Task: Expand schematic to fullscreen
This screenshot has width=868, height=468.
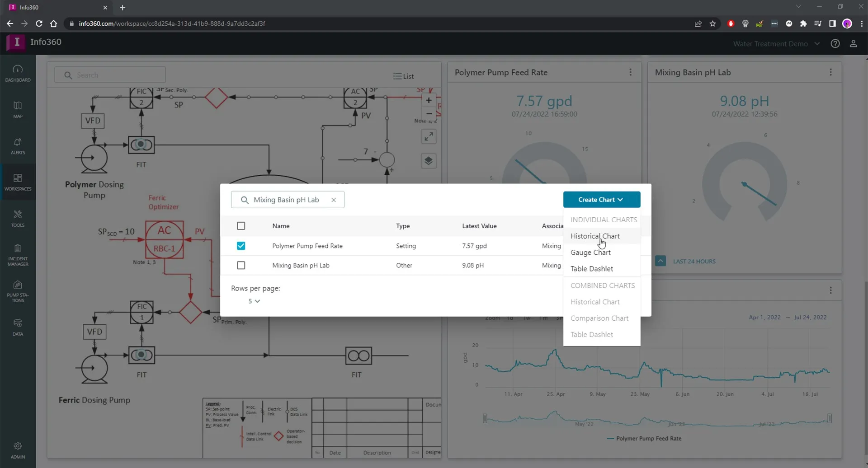Action: pyautogui.click(x=429, y=136)
